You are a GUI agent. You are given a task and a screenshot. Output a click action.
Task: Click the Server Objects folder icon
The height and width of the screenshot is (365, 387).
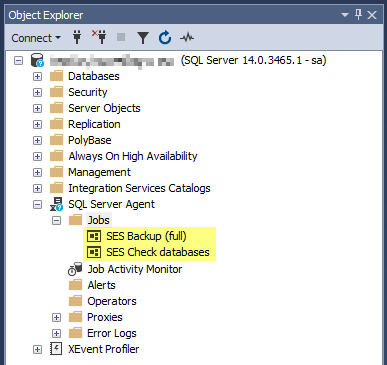point(56,108)
